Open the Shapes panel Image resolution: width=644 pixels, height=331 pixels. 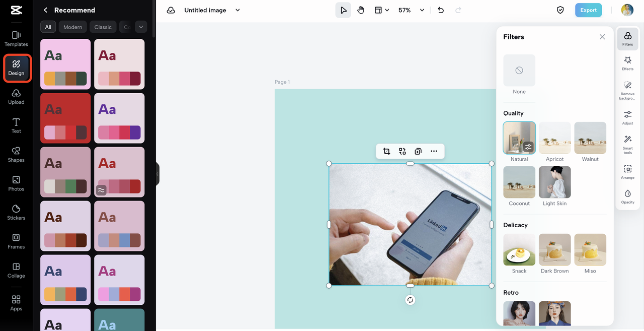click(x=16, y=155)
